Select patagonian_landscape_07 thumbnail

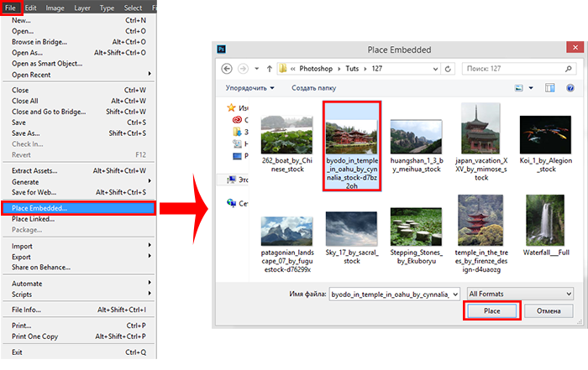tap(287, 231)
